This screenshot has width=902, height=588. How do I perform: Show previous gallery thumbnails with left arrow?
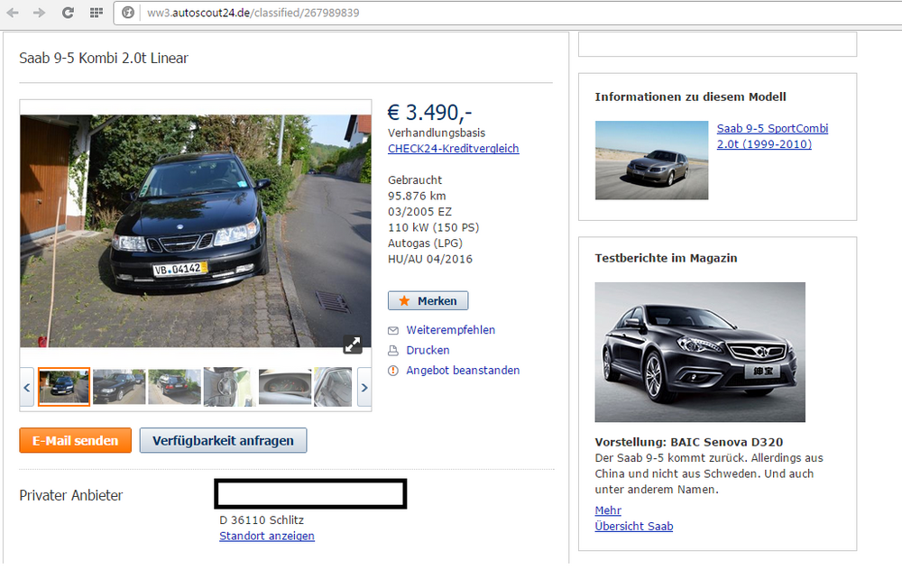point(27,388)
